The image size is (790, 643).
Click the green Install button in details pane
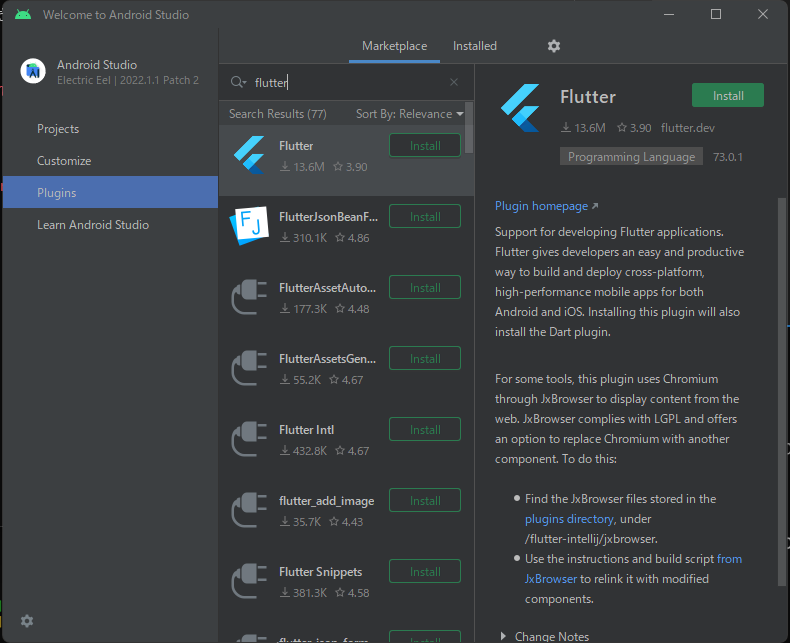(x=728, y=95)
